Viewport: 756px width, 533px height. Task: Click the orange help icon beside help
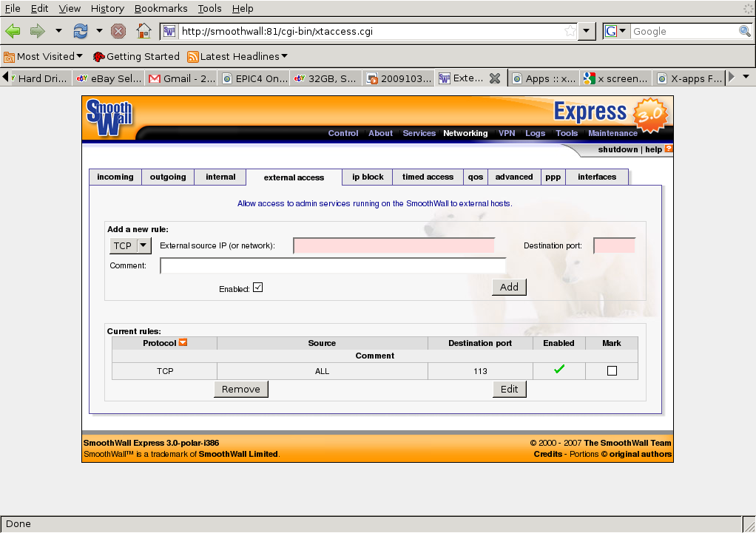669,149
